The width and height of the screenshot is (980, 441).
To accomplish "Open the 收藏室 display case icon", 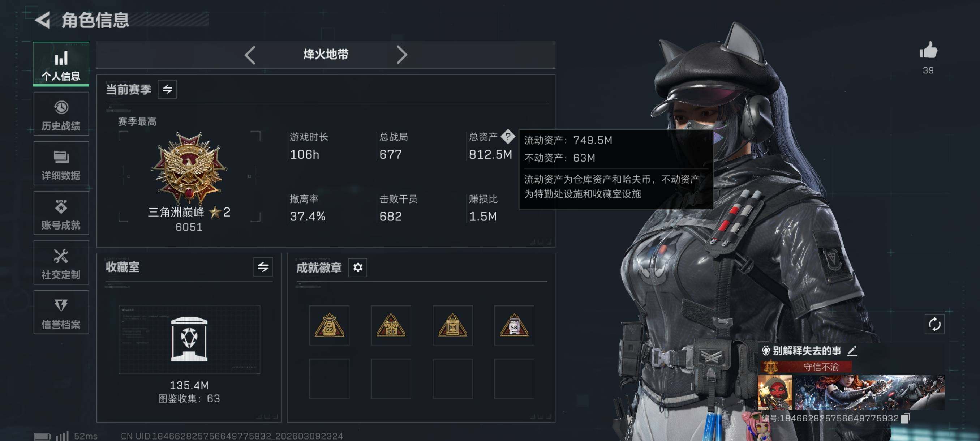I will pos(189,339).
